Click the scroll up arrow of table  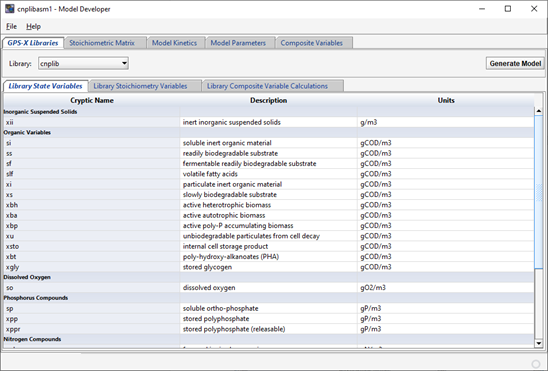[x=539, y=111]
